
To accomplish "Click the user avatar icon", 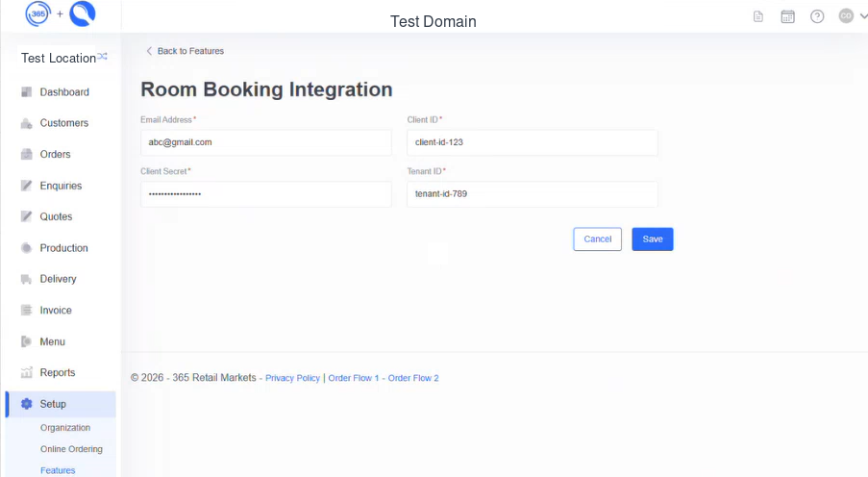I will pos(846,16).
